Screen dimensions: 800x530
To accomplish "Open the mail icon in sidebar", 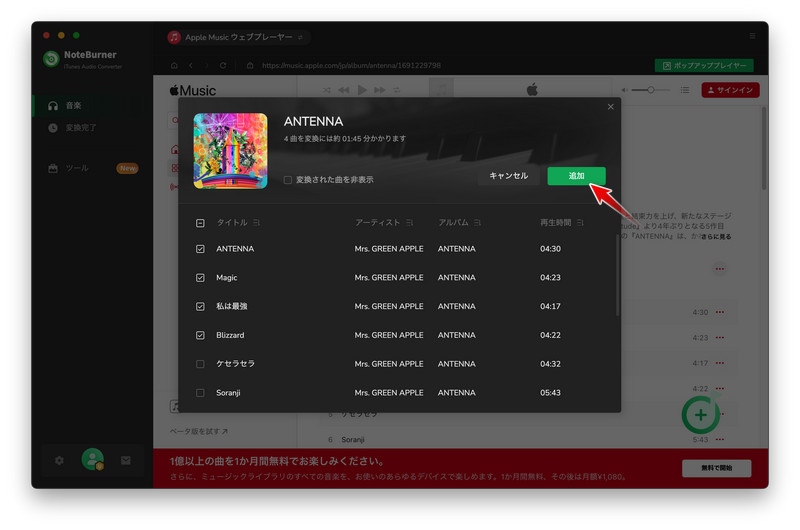I will [x=126, y=461].
